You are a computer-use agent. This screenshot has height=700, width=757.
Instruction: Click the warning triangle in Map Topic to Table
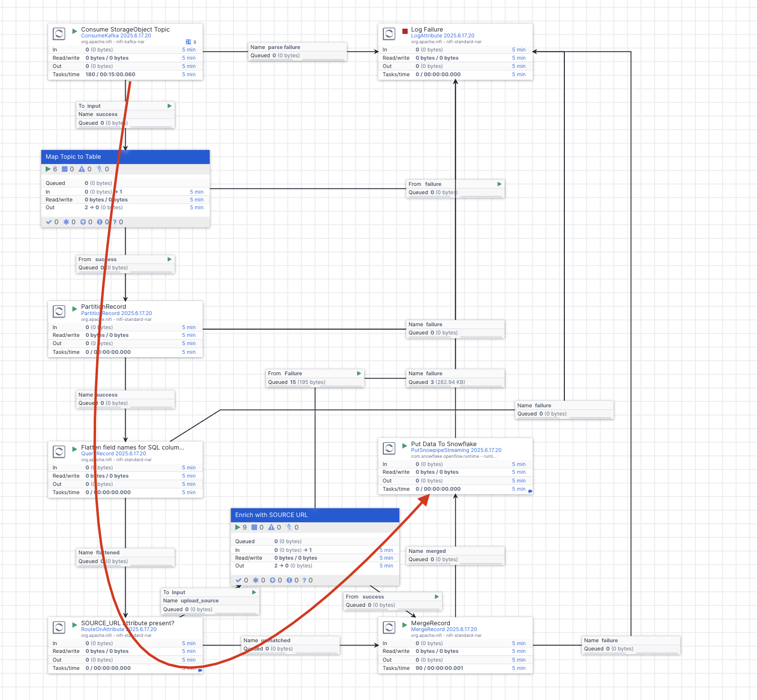click(82, 169)
